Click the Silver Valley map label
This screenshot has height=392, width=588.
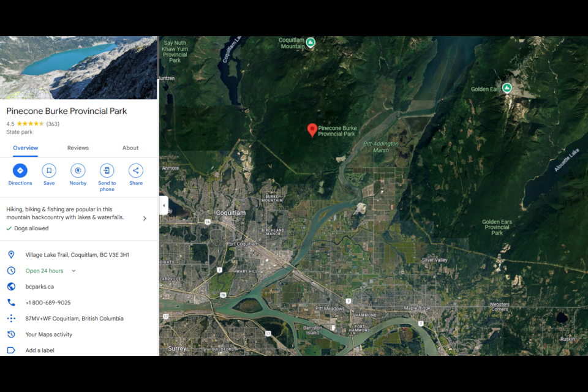click(x=435, y=260)
